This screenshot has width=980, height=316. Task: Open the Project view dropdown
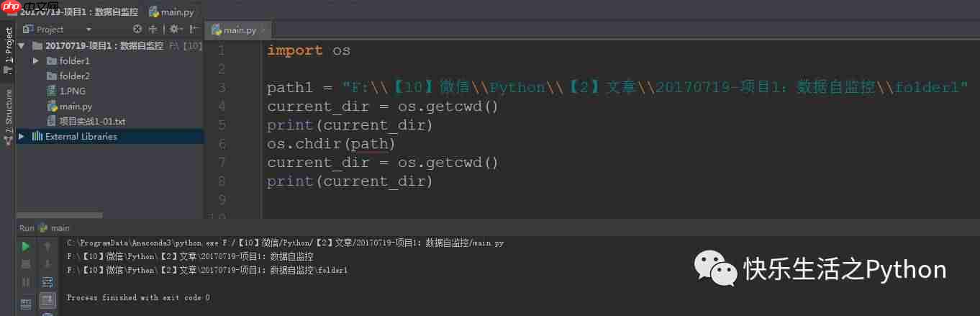(89, 30)
